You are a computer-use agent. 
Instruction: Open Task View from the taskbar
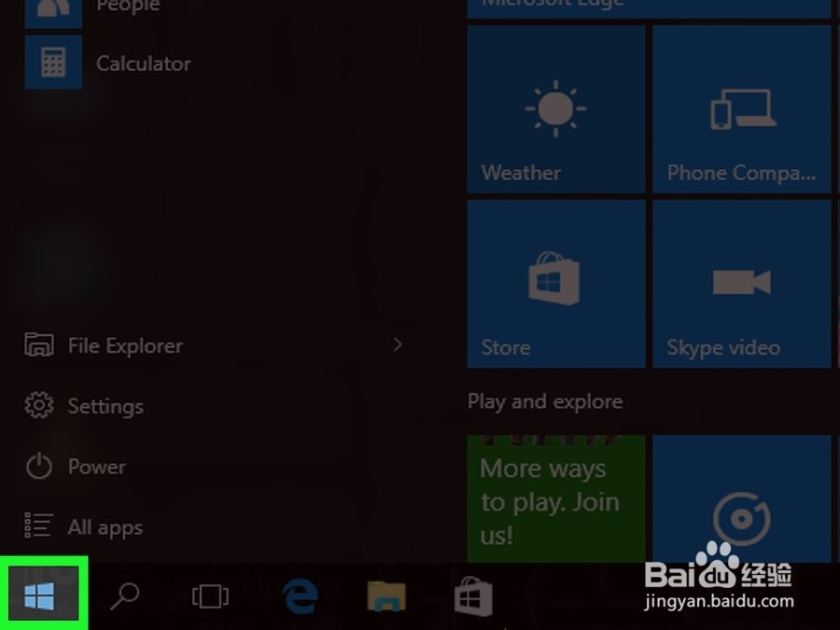tap(210, 595)
